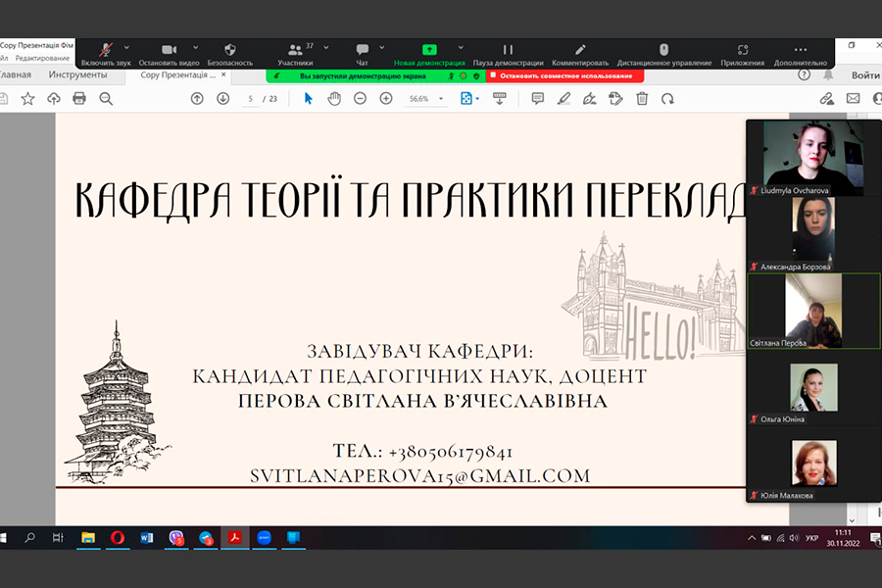The height and width of the screenshot is (588, 882).
Task: Open File Explorer from taskbar
Action: coord(88,538)
